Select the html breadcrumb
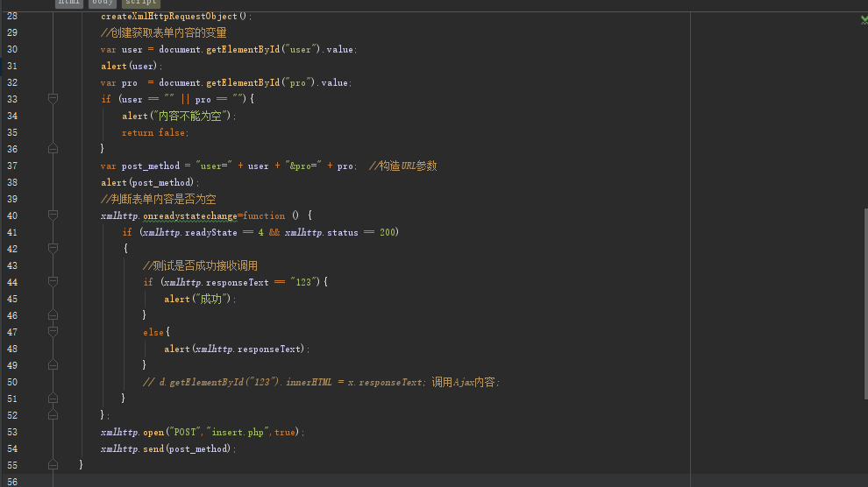This screenshot has height=487, width=868. [69, 3]
